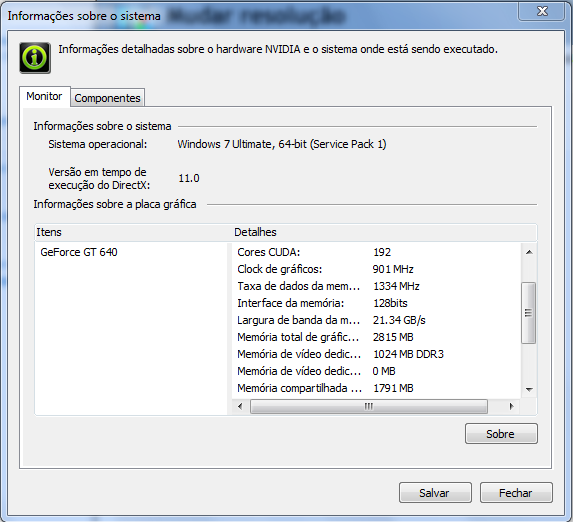
Task: Select GeForce GT 640 in Itens list
Action: click(x=79, y=252)
